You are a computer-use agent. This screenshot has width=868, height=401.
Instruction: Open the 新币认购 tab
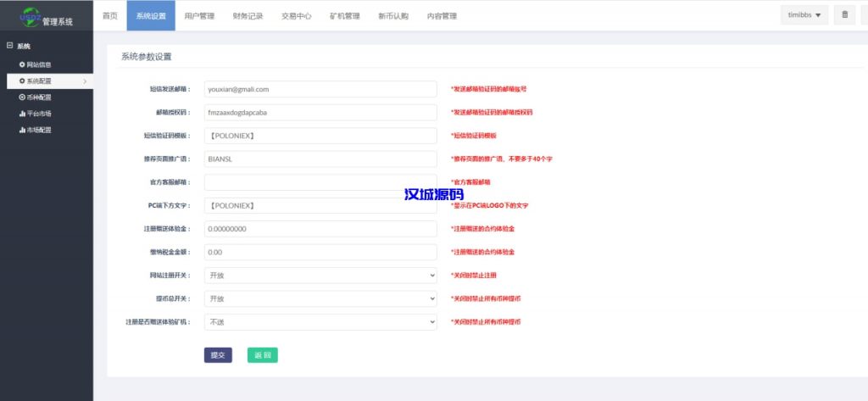pos(393,15)
